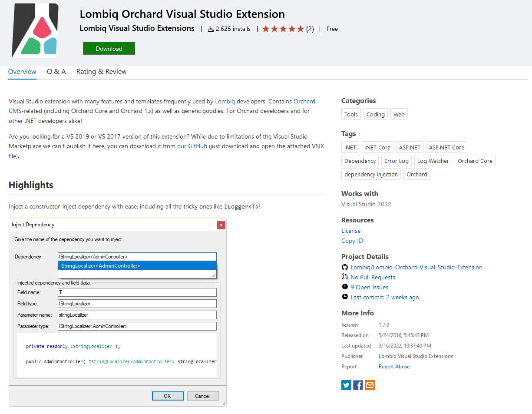Click the Parameter type input
The image size is (532, 414).
137,326
